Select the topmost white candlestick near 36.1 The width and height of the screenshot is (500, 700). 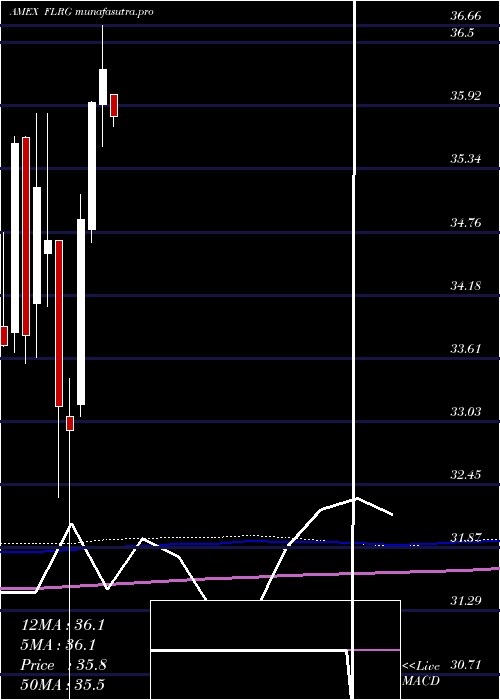pyautogui.click(x=103, y=87)
